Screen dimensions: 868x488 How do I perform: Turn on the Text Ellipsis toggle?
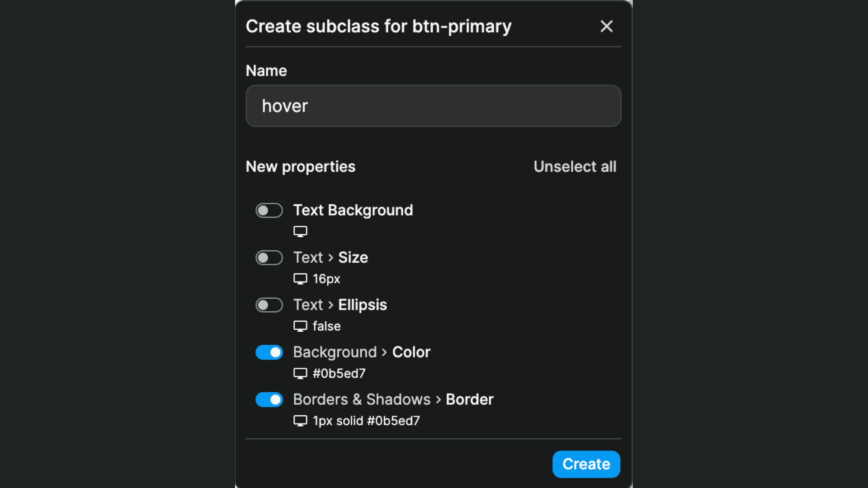(269, 305)
